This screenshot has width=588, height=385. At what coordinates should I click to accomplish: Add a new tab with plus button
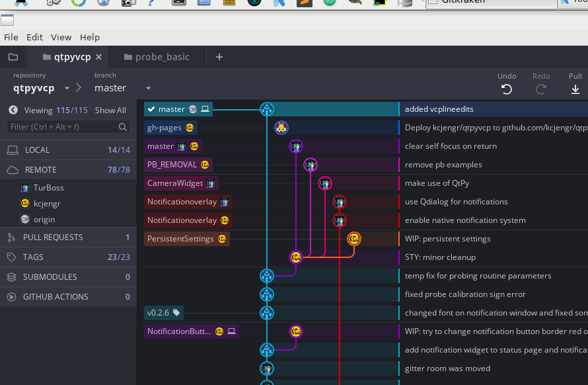(x=219, y=57)
